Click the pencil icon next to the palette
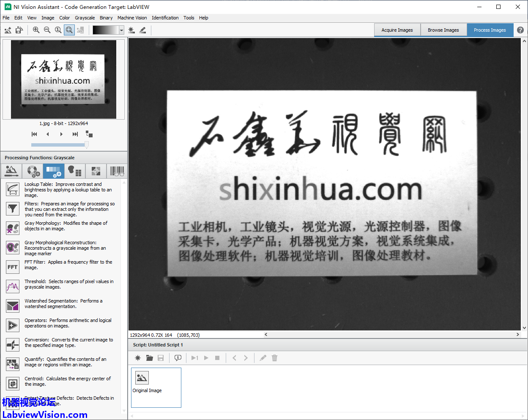Screen dimensions: 528x420 point(142,30)
